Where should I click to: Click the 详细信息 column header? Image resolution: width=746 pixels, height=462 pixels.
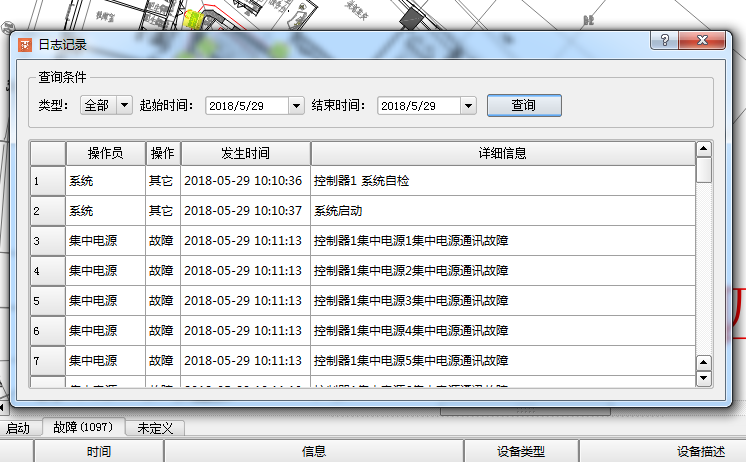(x=502, y=153)
